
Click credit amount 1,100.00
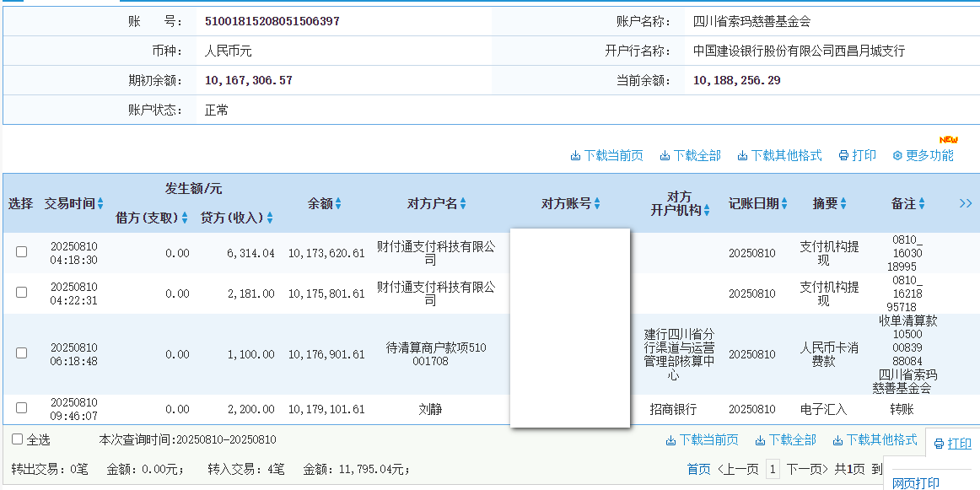(x=250, y=354)
